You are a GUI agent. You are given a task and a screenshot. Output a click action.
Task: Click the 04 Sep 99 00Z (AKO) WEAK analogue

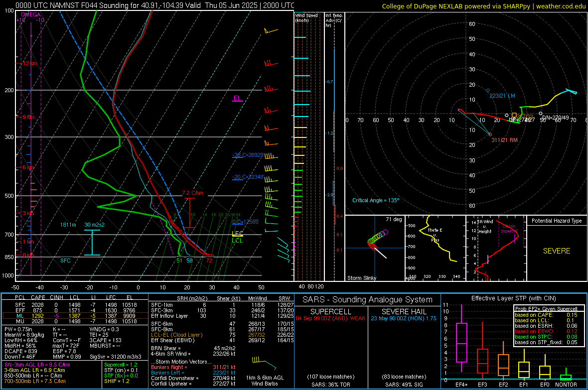click(x=330, y=318)
